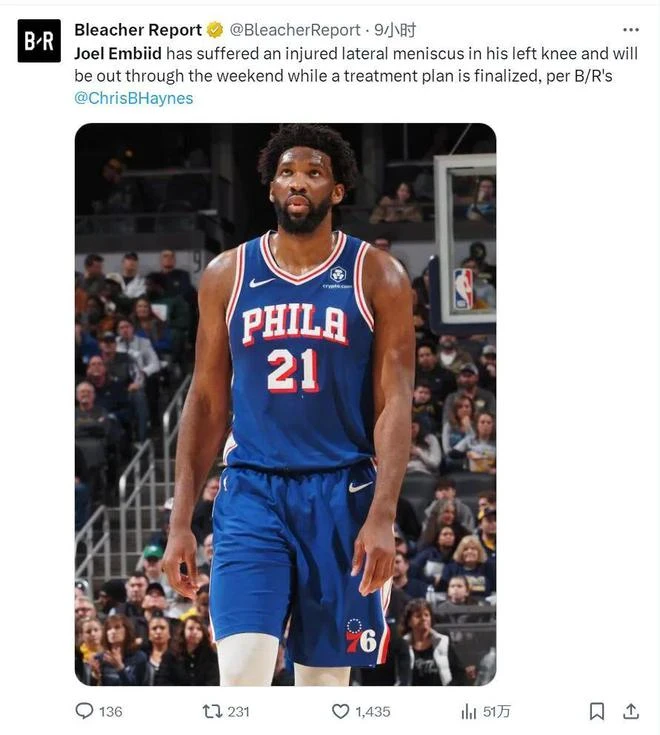Like the post with the heart icon
Image resolution: width=660 pixels, height=735 pixels.
[340, 711]
